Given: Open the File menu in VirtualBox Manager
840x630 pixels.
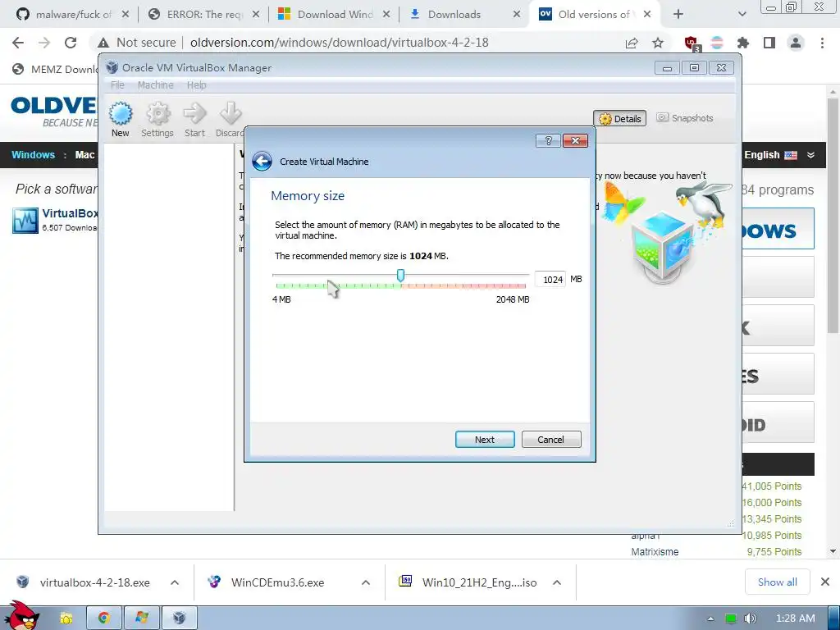Looking at the screenshot, I should pos(117,85).
